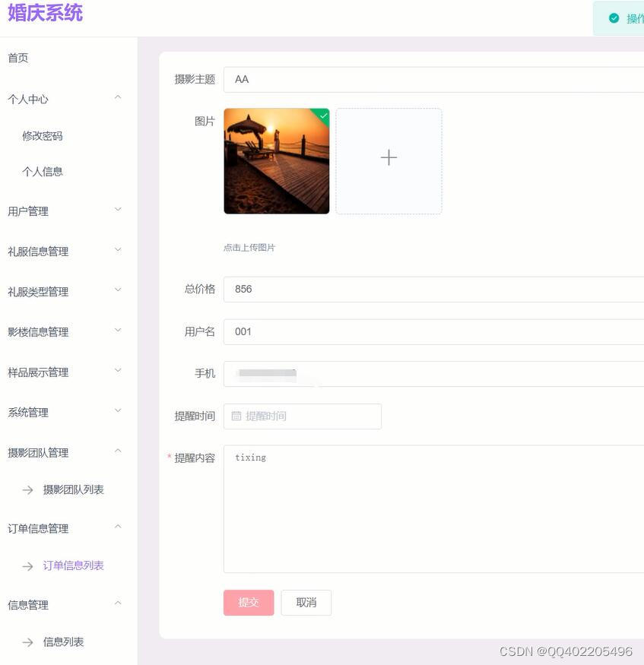
Task: Collapse the 个人中心 menu chevron
Action: coord(118,97)
